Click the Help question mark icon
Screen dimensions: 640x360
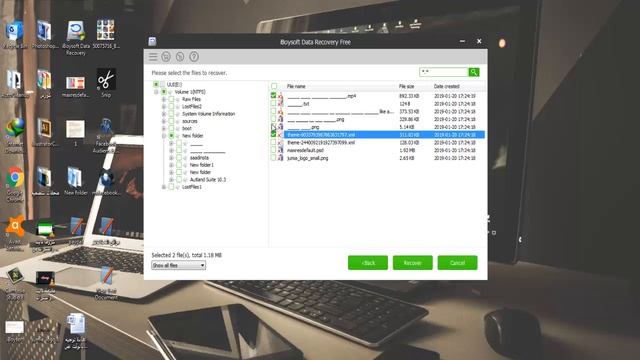194,57
